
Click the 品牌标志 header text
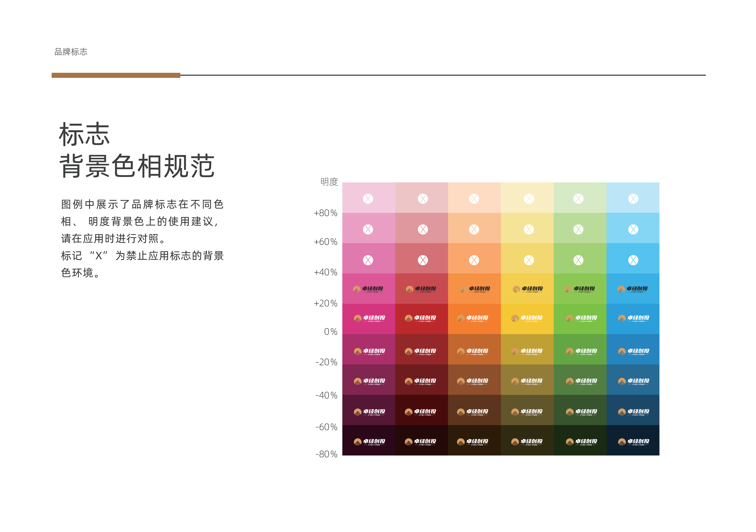71,52
